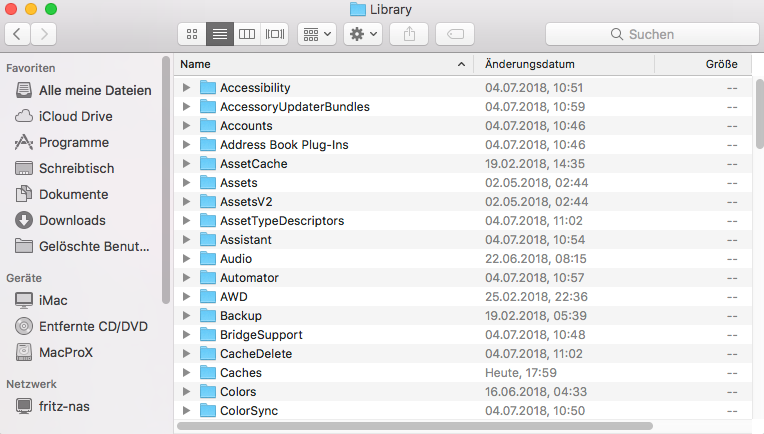Click the date Heute, 17:59

pyautogui.click(x=520, y=373)
